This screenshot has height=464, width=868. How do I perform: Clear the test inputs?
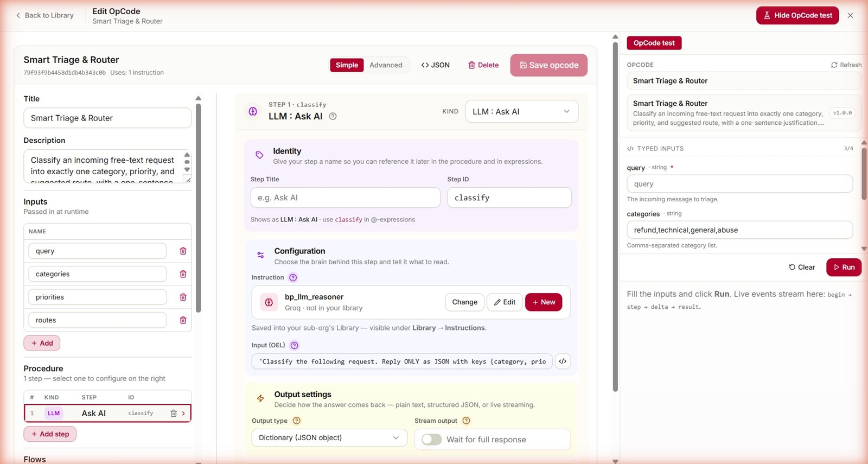tap(802, 267)
